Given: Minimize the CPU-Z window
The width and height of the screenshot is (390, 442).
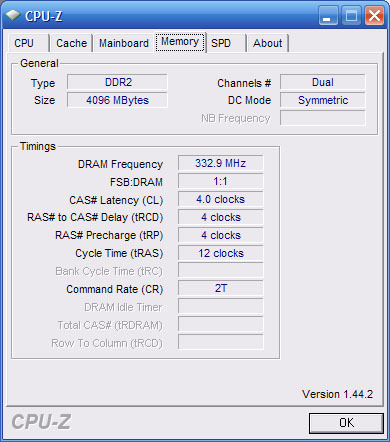Looking at the screenshot, I should 328,16.
